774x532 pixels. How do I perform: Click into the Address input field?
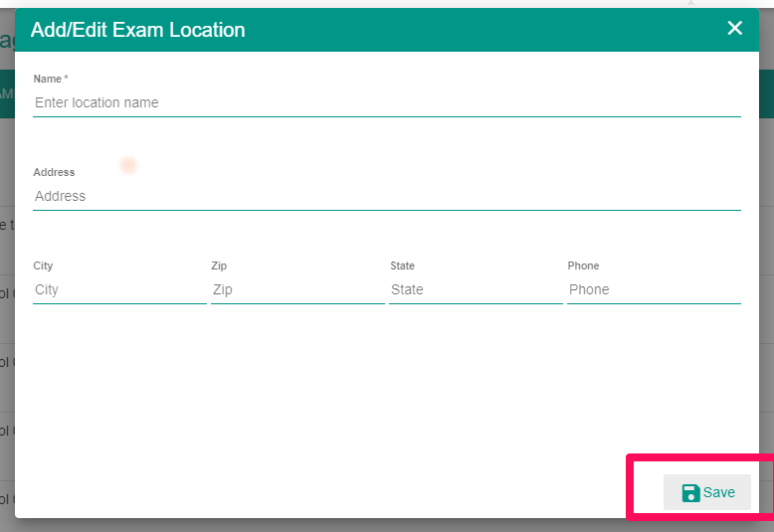coord(387,197)
